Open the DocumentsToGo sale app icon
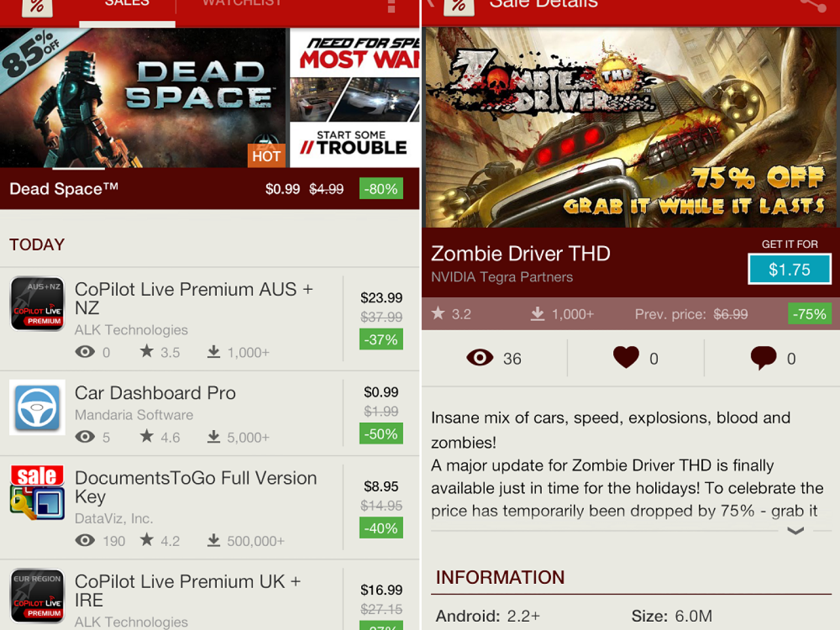This screenshot has width=840, height=630. pos(37,492)
